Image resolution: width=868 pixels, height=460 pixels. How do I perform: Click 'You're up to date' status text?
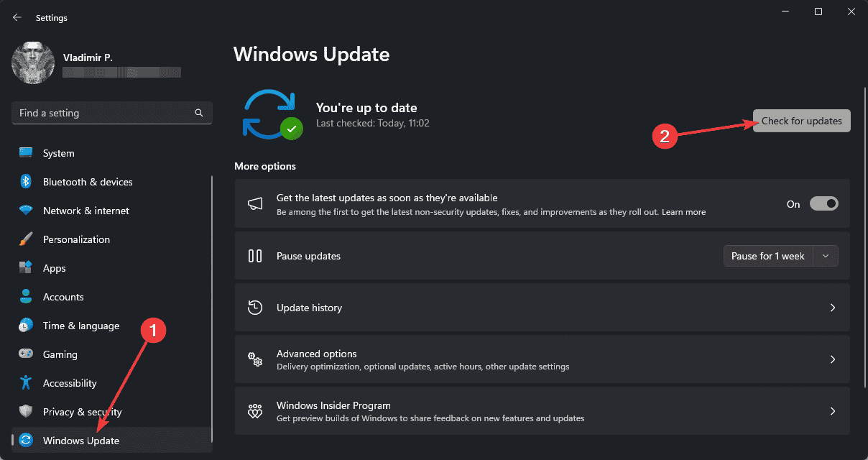[366, 108]
